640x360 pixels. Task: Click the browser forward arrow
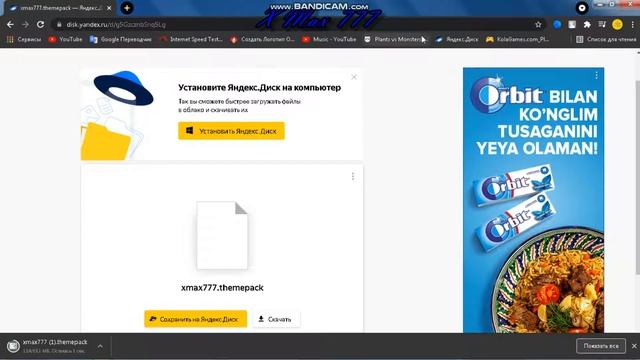(x=25, y=24)
